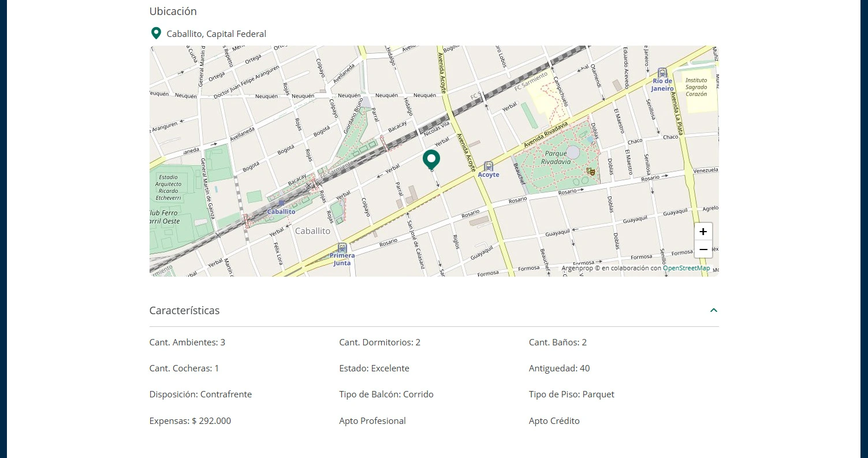The height and width of the screenshot is (458, 868).
Task: Click the Caballito neighborhood label on map
Action: coord(312,230)
